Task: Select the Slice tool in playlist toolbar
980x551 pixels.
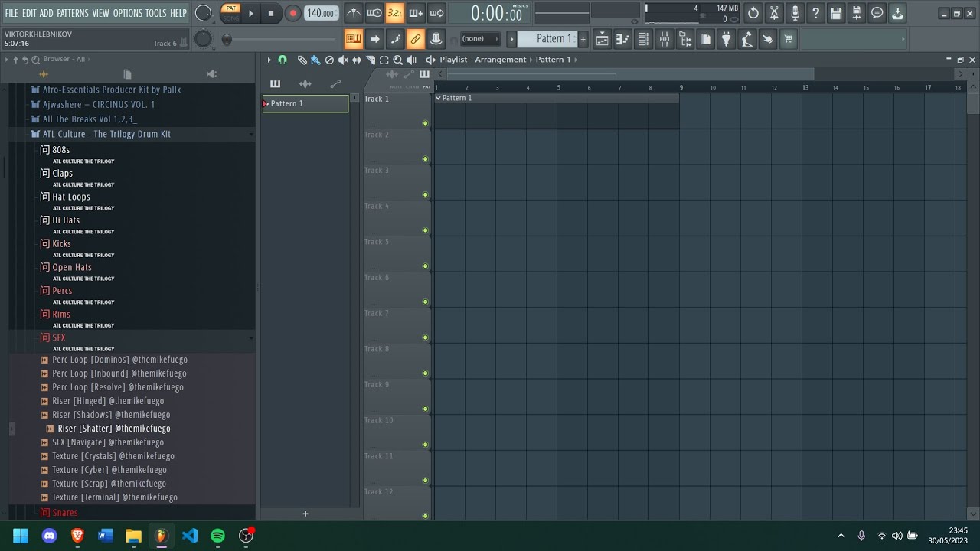Action: pos(371,60)
